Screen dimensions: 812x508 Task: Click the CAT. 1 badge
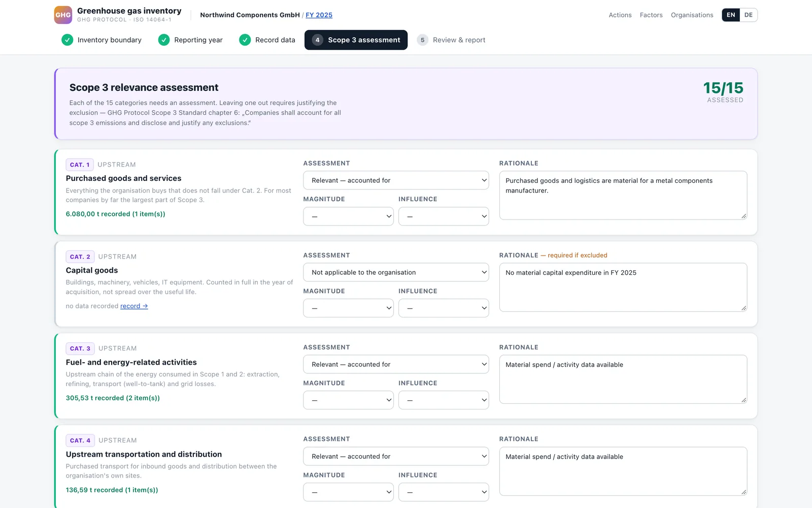tap(80, 165)
